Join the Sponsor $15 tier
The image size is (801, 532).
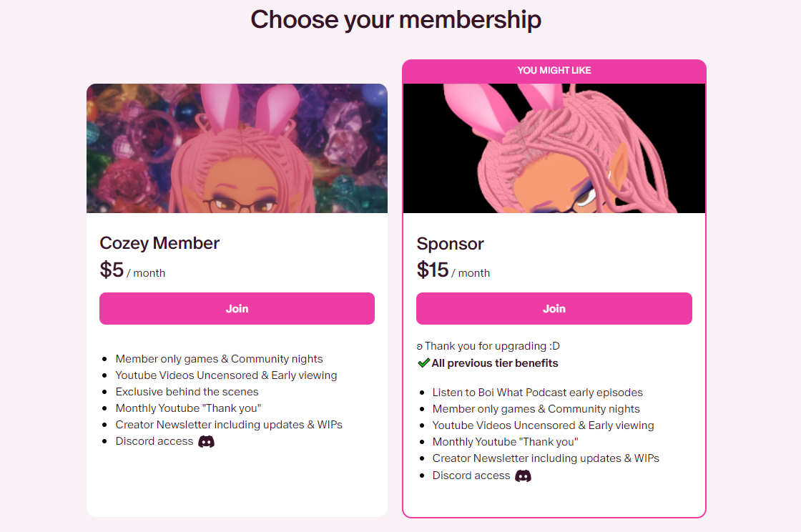[x=554, y=308]
